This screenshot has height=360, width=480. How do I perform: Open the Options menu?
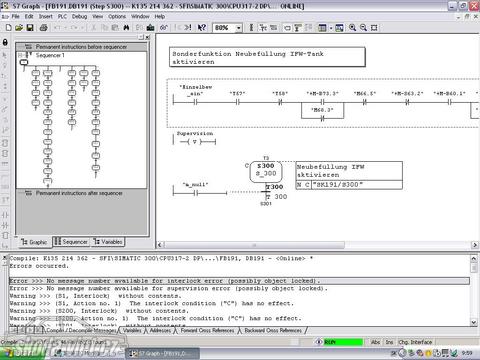(117, 16)
